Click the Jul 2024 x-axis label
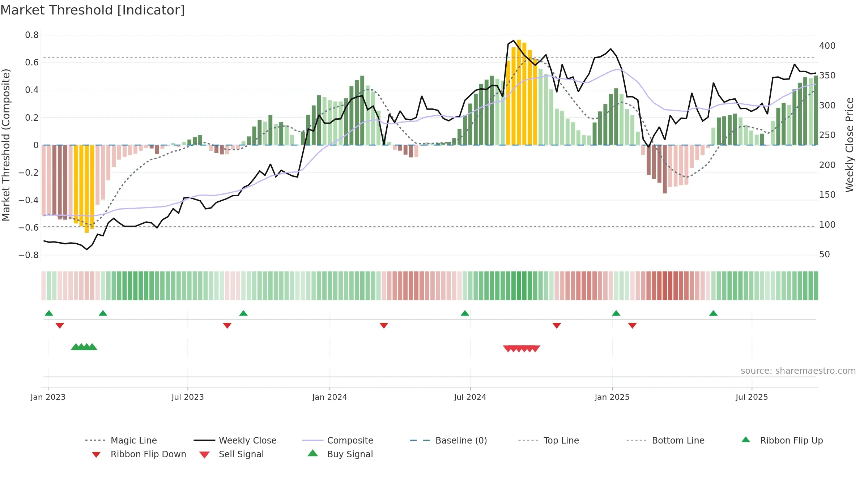This screenshot has height=488, width=868. [x=470, y=397]
